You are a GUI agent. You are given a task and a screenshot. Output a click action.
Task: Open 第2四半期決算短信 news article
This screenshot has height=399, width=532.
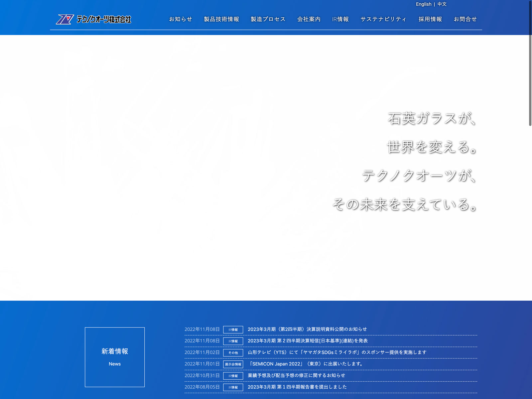pyautogui.click(x=308, y=341)
